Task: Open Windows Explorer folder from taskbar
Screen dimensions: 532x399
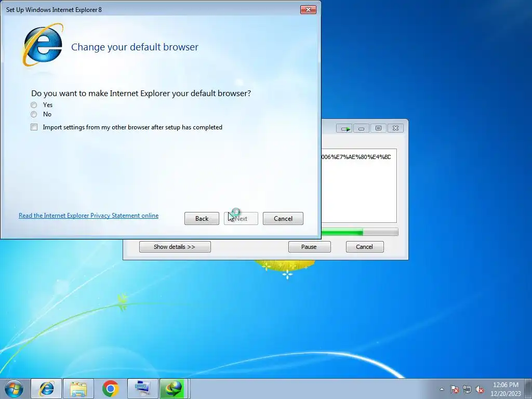Action: (x=78, y=389)
